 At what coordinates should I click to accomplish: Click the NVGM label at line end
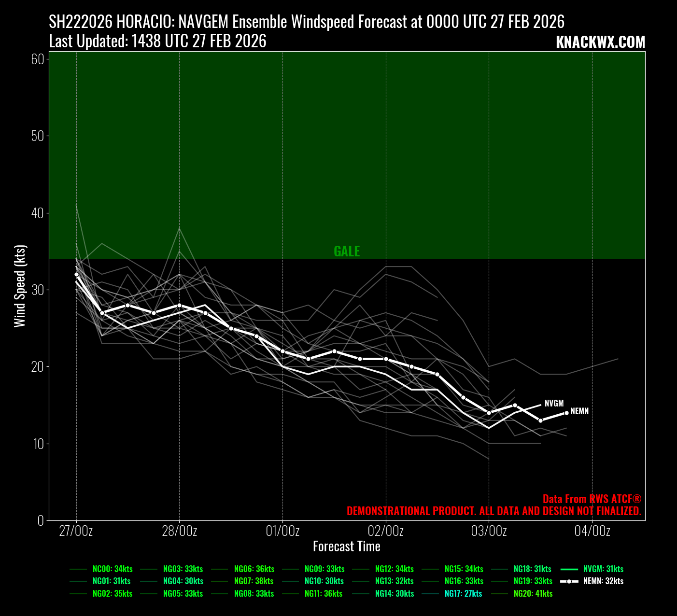click(x=554, y=404)
